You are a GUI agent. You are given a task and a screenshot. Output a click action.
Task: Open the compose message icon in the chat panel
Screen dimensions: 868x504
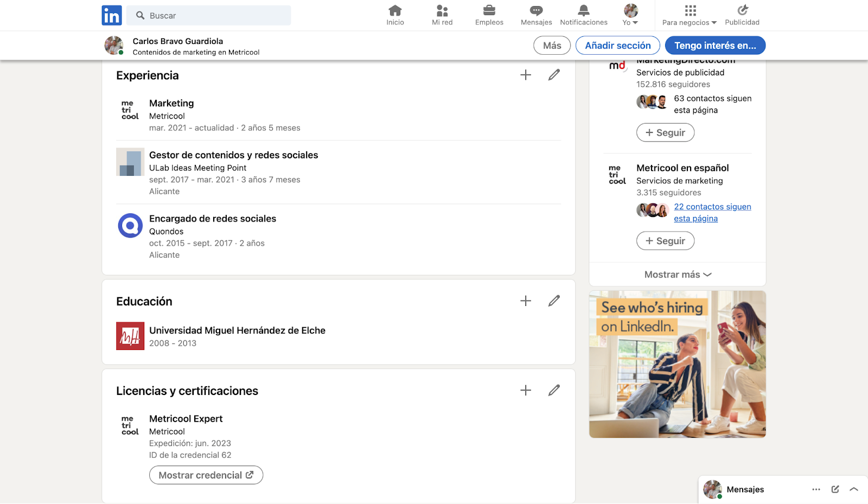tap(834, 489)
